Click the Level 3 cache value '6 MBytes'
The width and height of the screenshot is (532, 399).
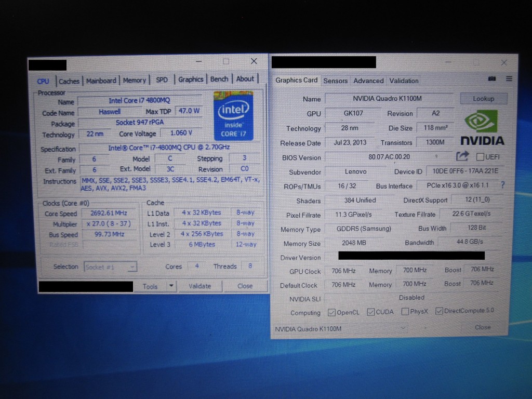coord(202,244)
